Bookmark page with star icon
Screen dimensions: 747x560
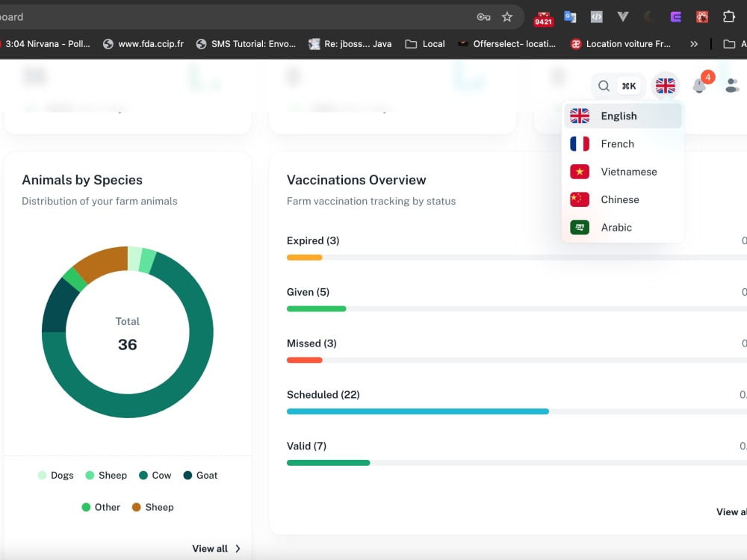(x=507, y=17)
